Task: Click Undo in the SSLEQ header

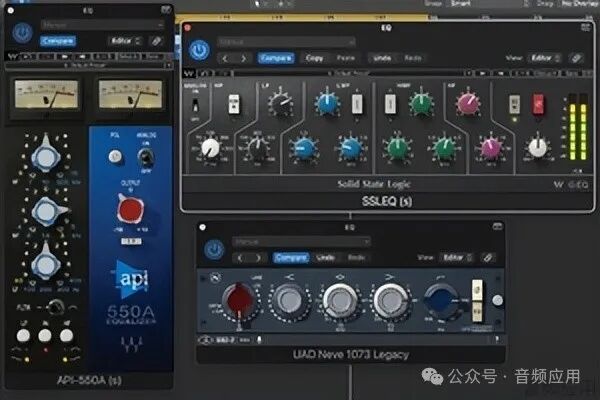Action: (382, 58)
